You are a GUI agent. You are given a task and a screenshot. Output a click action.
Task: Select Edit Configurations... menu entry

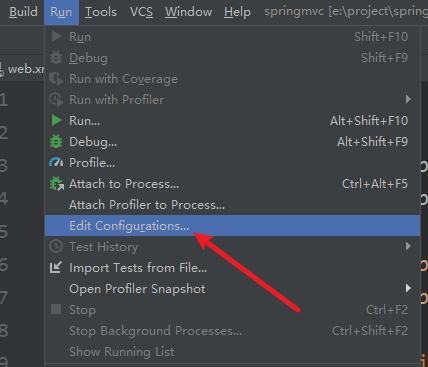232,226
